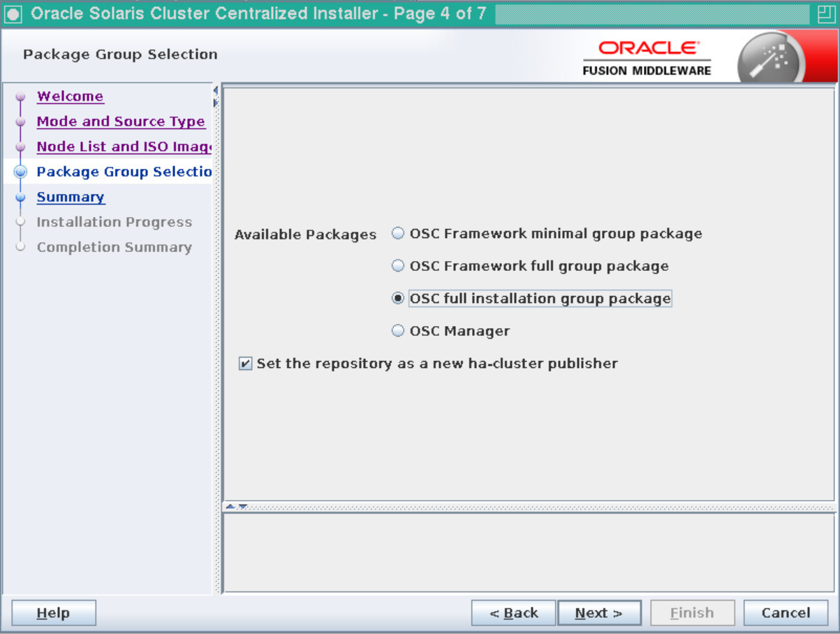Proceed with the Next button
The image size is (840, 634).
click(x=599, y=613)
